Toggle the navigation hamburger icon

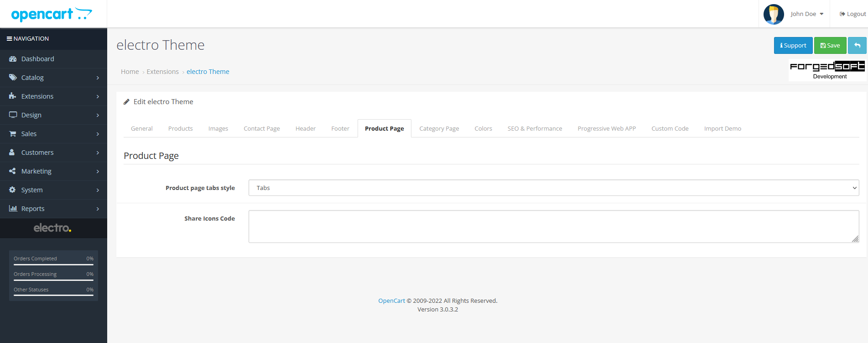[9, 39]
